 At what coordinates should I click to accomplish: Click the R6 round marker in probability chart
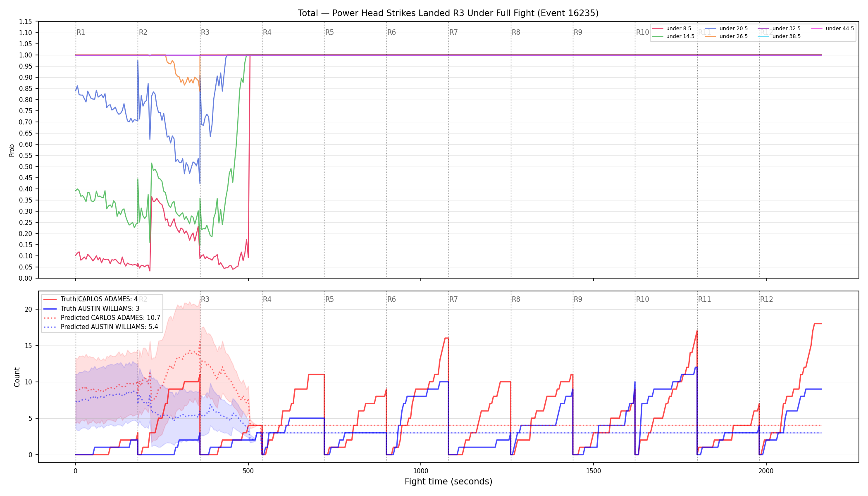pos(391,32)
